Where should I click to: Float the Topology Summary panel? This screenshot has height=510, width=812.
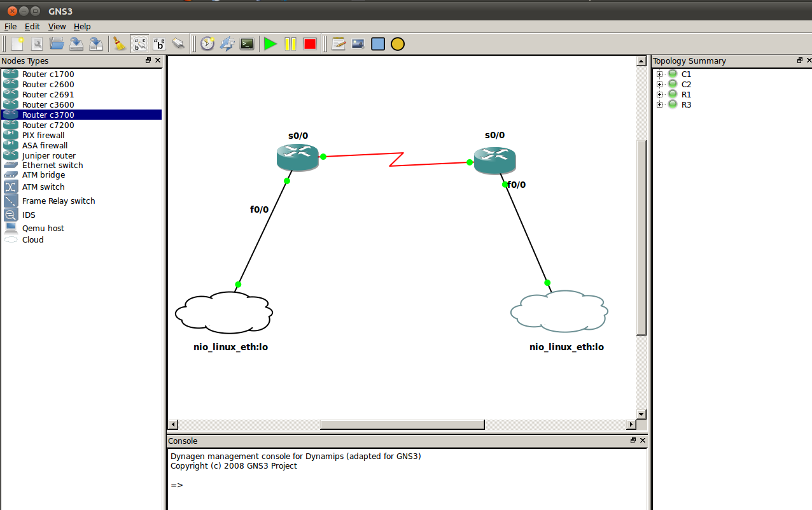800,60
